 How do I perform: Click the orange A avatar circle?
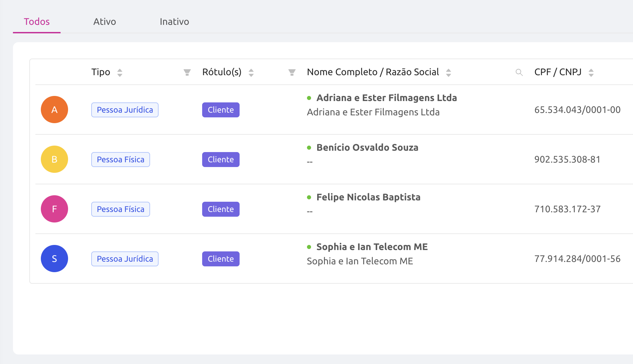(x=54, y=110)
